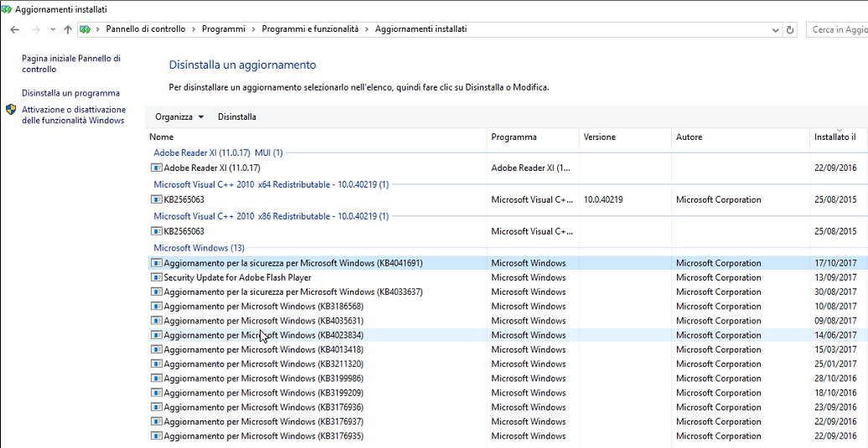Collapse the Microsoft Windows (13) group
868x448 pixels.
199,248
